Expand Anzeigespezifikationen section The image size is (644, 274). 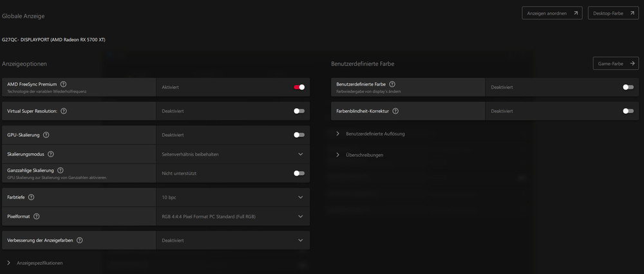(x=35, y=263)
